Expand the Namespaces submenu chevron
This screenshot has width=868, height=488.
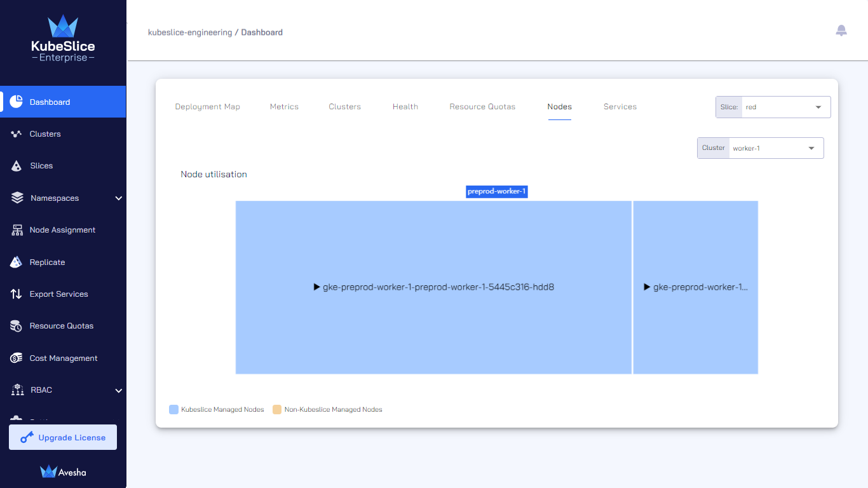pos(118,198)
